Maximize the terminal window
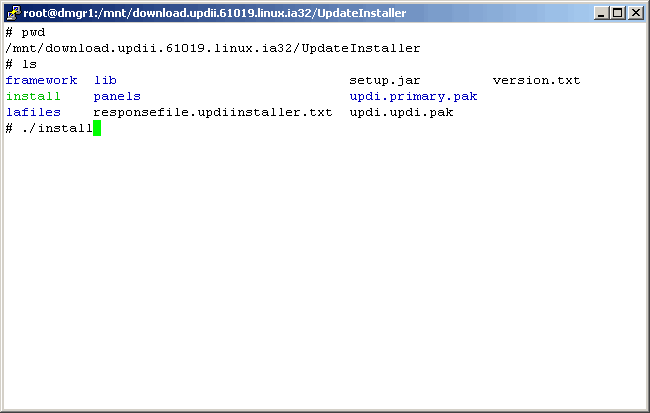This screenshot has height=413, width=650. click(x=618, y=13)
